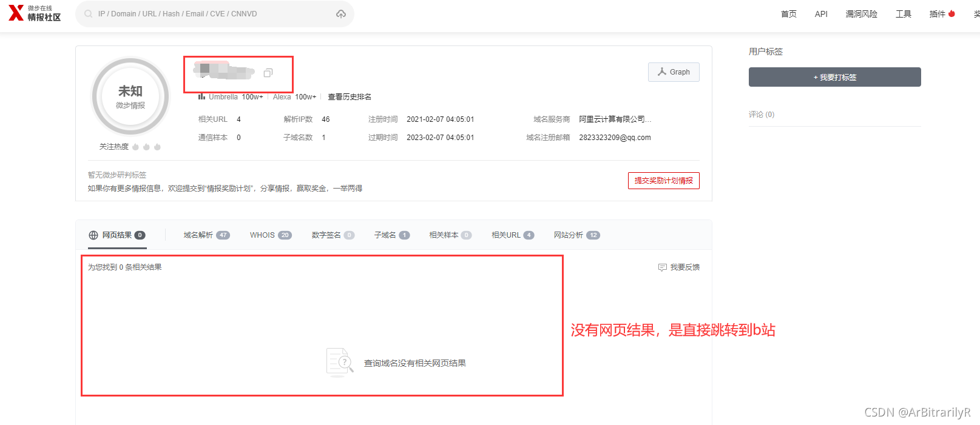The height and width of the screenshot is (425, 980).
Task: Click the globe icon of 网页结果 tab
Action: tap(93, 235)
